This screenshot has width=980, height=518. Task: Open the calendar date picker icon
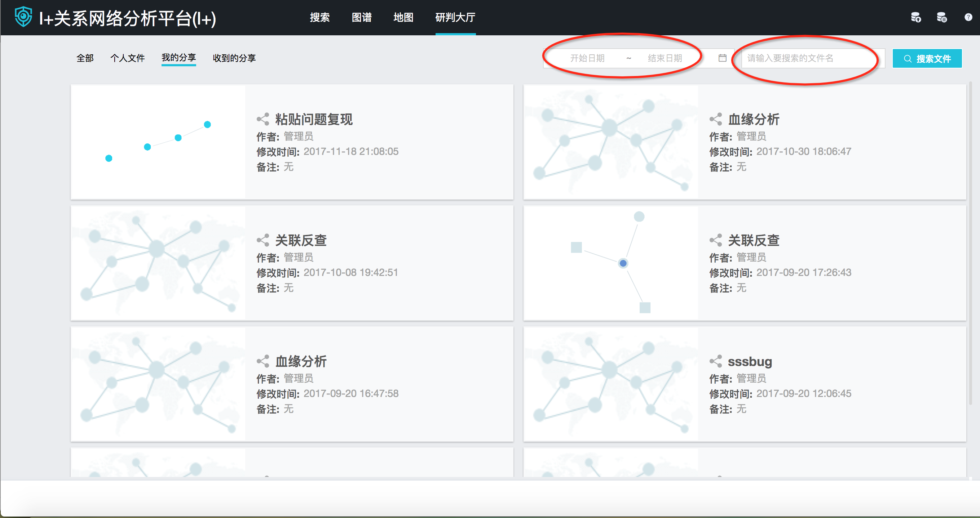(x=722, y=58)
